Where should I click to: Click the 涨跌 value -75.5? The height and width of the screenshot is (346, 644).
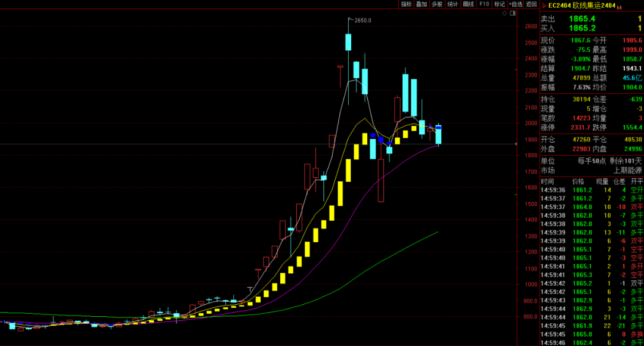coord(583,50)
